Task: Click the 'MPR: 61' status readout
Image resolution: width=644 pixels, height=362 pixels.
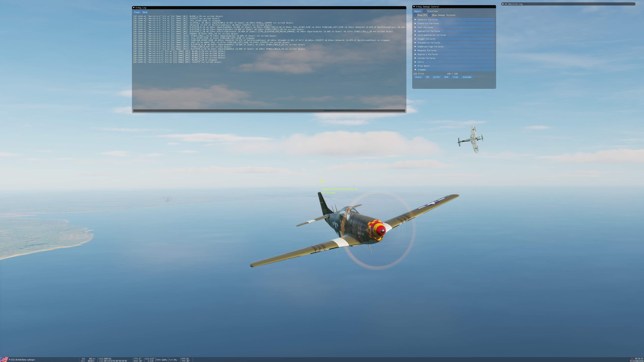Action: point(185,359)
